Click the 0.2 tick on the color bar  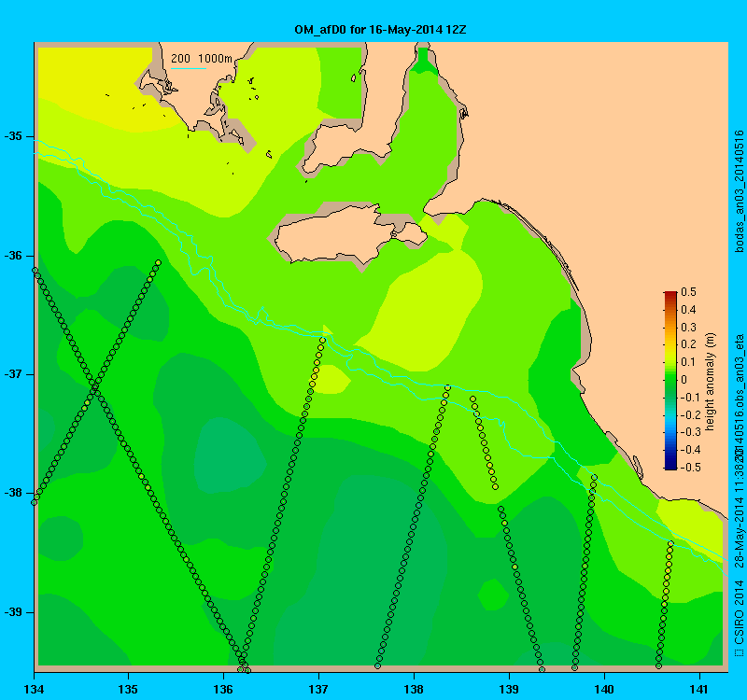[688, 344]
